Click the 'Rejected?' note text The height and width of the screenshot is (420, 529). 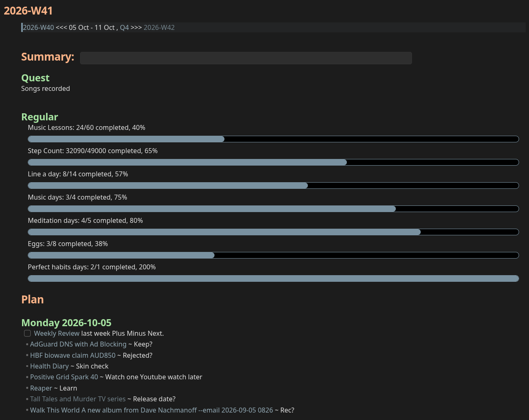(138, 355)
